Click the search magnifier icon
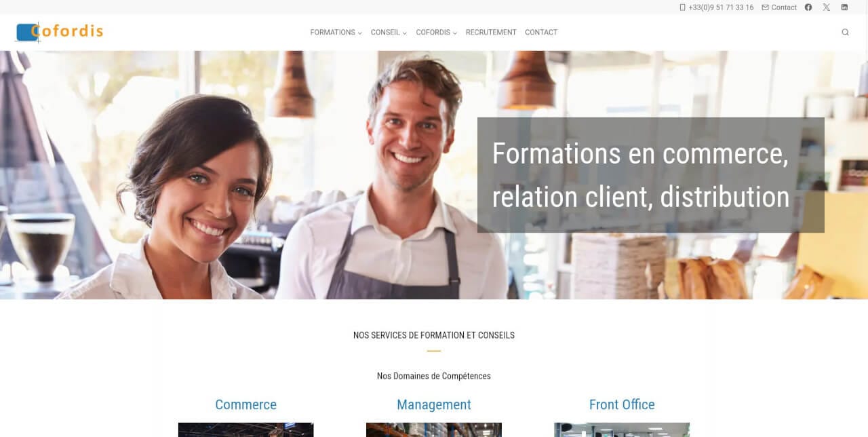 point(845,32)
